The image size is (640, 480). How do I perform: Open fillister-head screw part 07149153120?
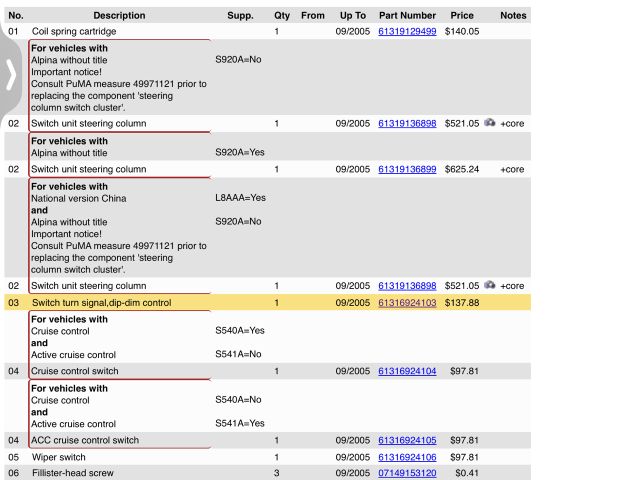[407, 473]
